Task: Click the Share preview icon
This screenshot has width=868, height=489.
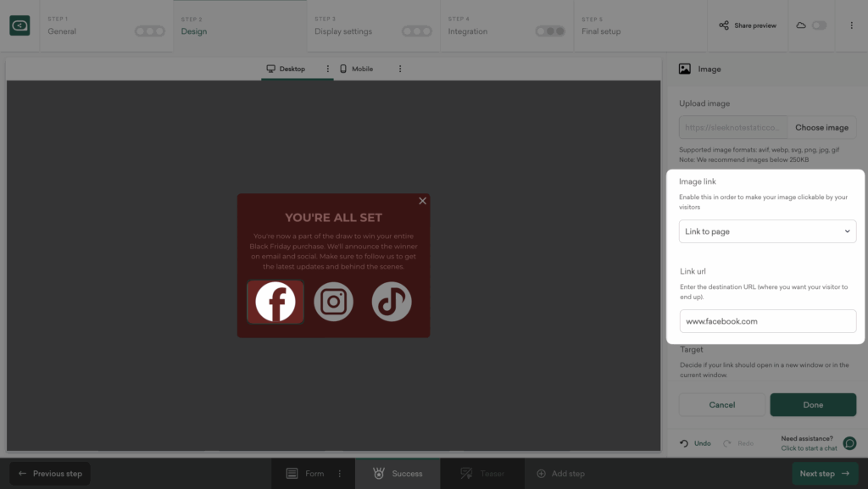Action: click(724, 25)
